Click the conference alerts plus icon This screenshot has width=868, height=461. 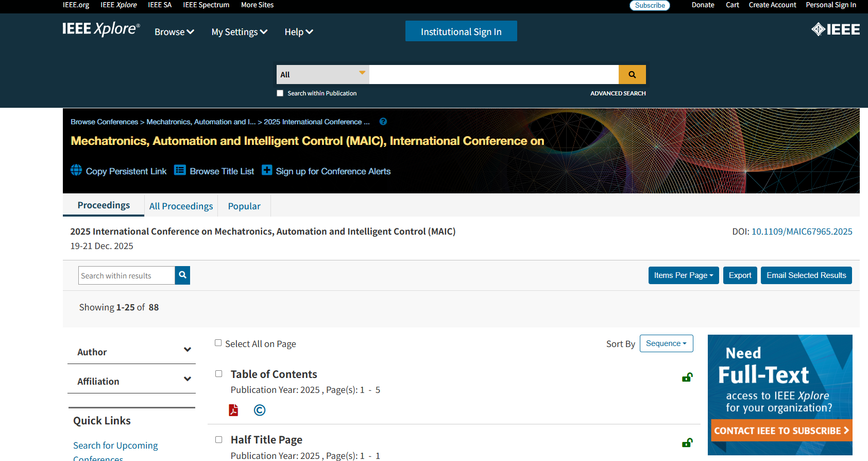click(x=267, y=170)
